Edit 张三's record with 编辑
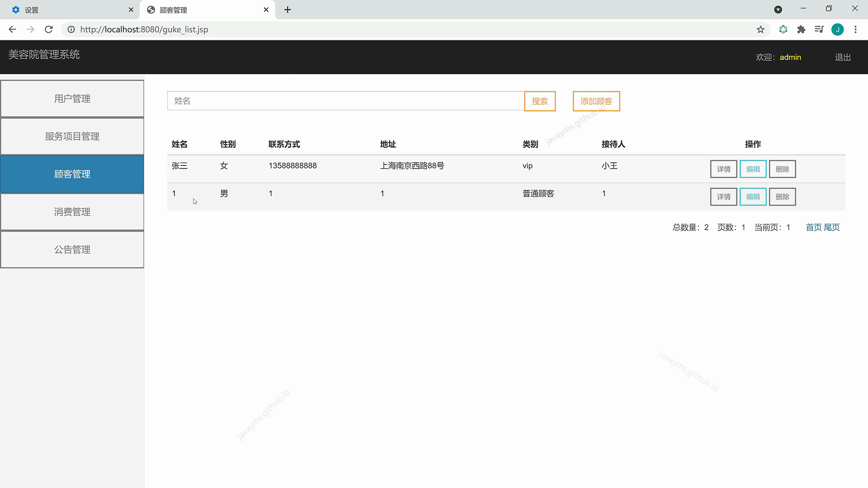Screen dimensions: 868x488 (x=753, y=169)
